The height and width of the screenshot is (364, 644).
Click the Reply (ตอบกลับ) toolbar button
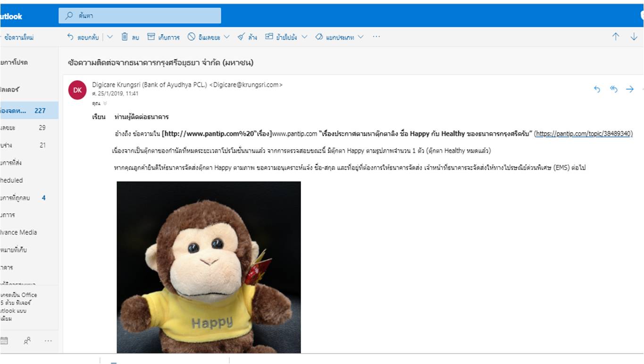tap(83, 37)
